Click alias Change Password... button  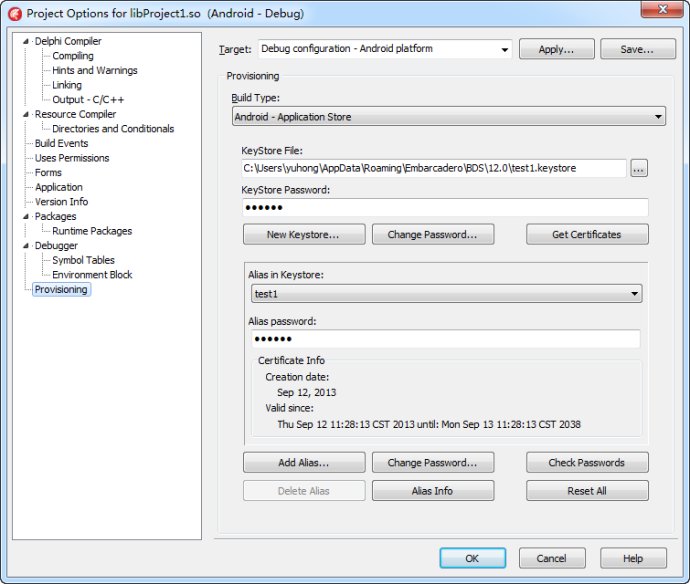coord(433,463)
